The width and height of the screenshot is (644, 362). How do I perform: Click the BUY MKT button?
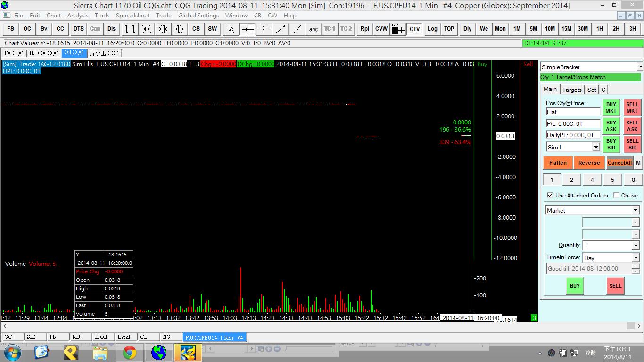pos(611,107)
